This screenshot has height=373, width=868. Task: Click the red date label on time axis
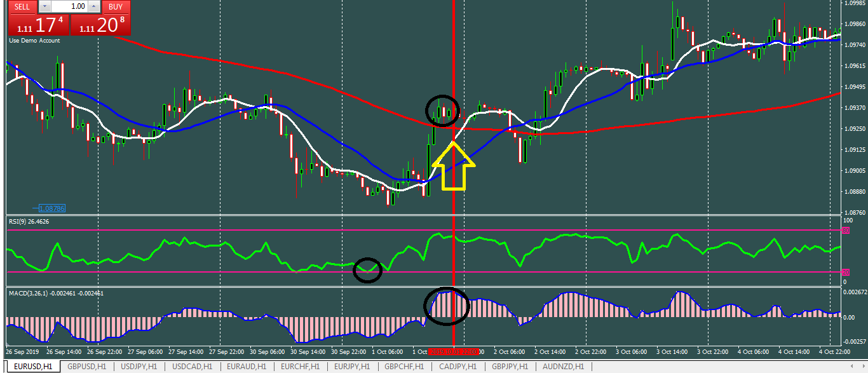point(452,351)
